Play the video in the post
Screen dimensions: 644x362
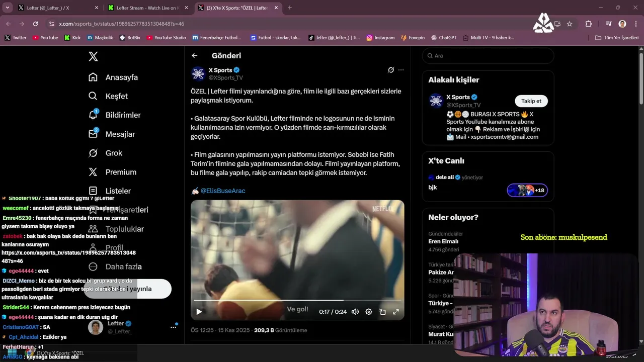point(199,312)
